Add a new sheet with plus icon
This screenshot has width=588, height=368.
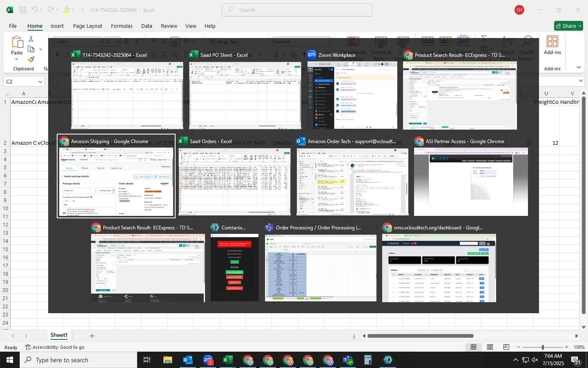pyautogui.click(x=92, y=336)
